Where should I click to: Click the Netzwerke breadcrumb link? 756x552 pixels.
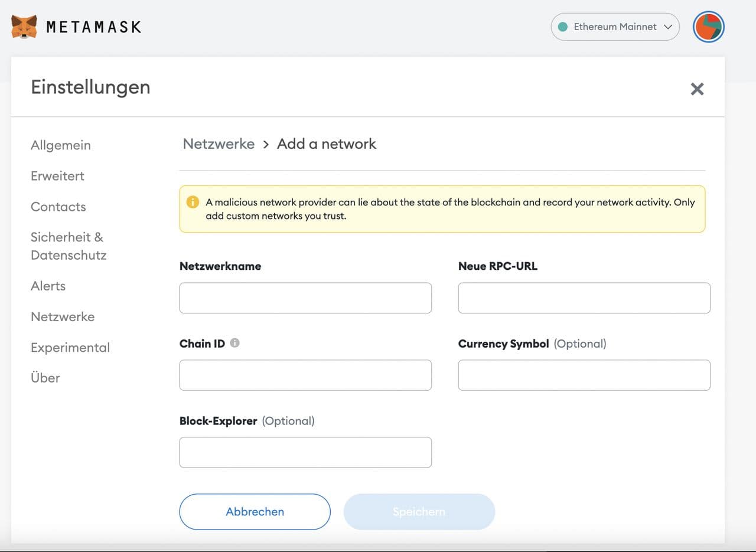(x=219, y=144)
